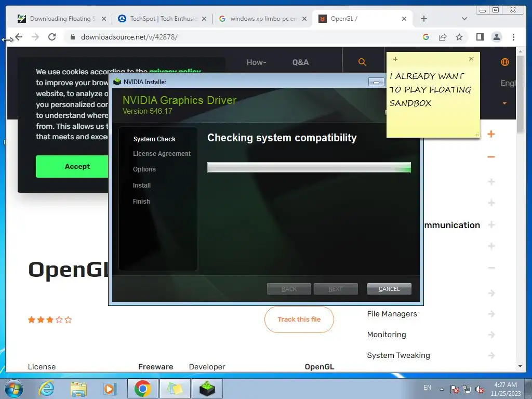Open the browser side panel icon
The height and width of the screenshot is (399, 532).
pos(480,37)
